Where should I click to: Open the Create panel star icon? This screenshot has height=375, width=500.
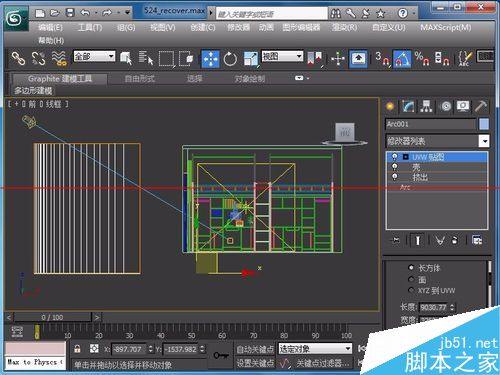(x=390, y=107)
